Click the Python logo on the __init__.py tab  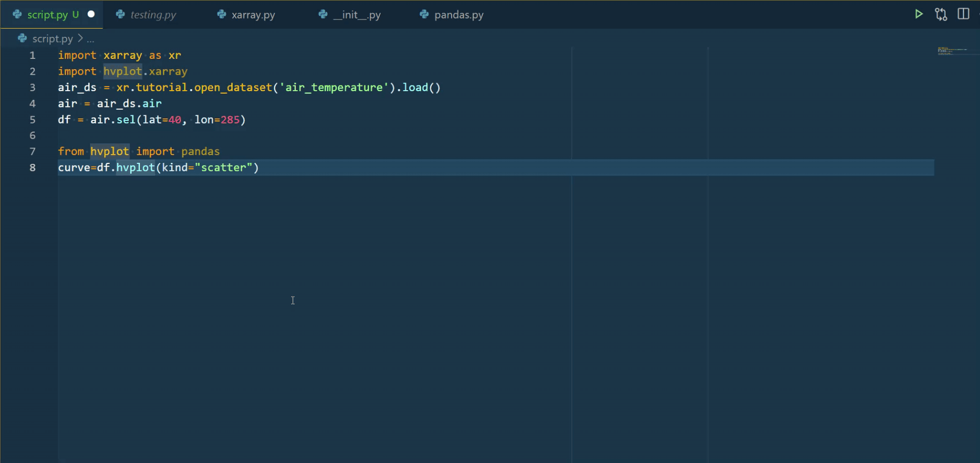click(322, 14)
